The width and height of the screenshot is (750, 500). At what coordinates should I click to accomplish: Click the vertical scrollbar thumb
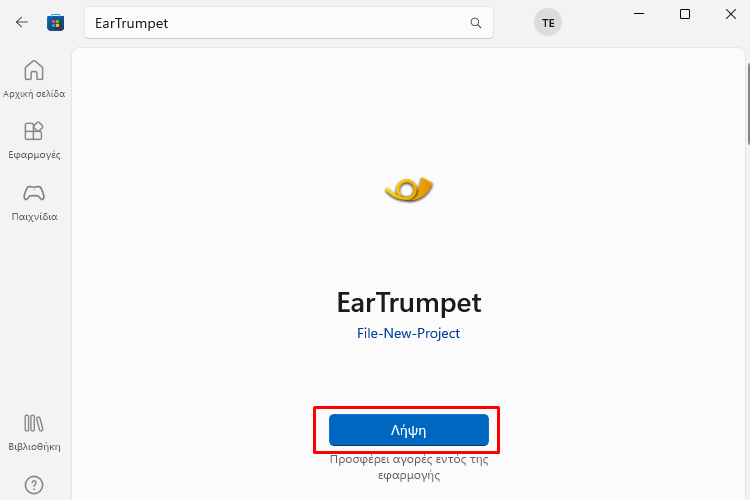point(748,103)
